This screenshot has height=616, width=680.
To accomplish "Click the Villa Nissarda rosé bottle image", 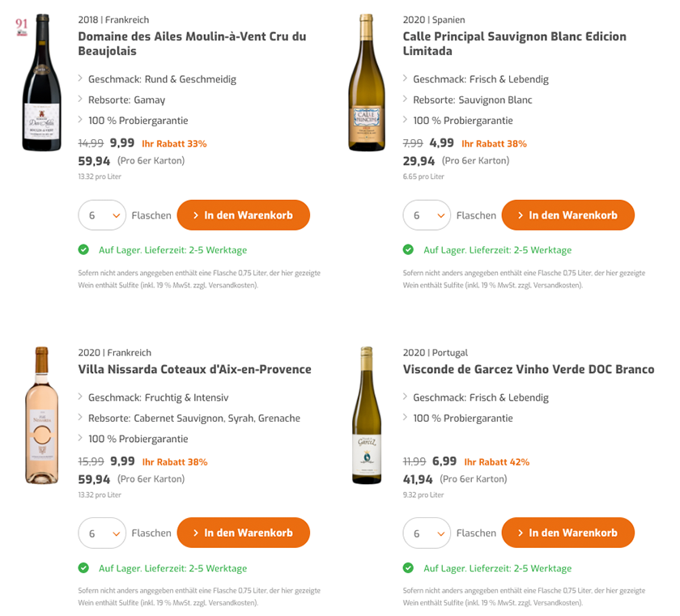I will [41, 416].
